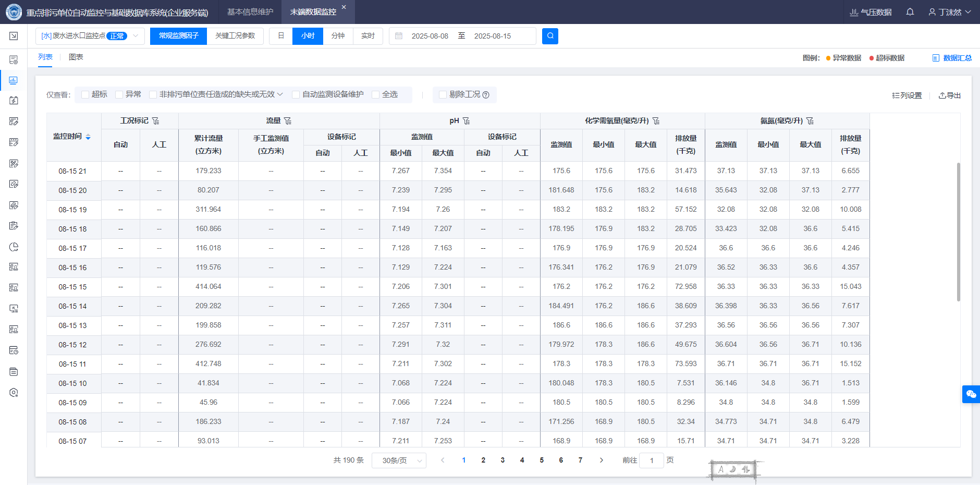This screenshot has height=485, width=980.
Task: Open the WeChat floating chat icon
Action: (971, 394)
